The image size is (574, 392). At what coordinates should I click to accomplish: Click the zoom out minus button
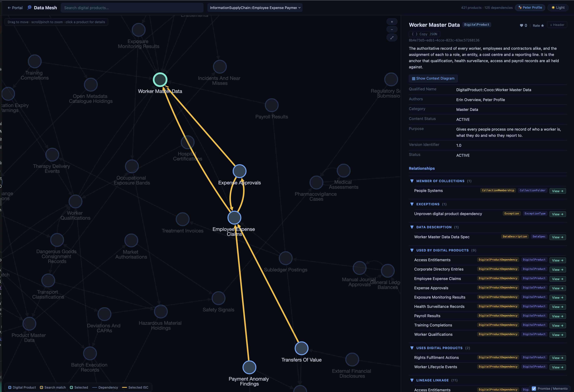(392, 30)
